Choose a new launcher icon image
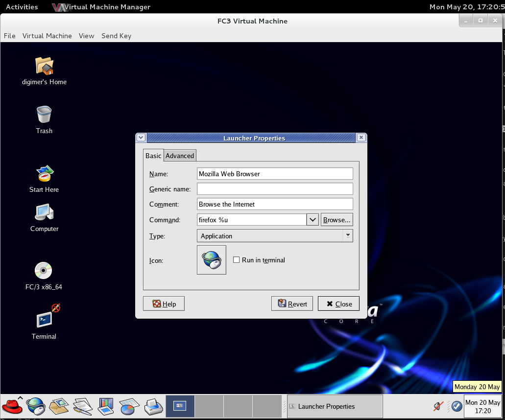The image size is (505, 420). pos(211,260)
